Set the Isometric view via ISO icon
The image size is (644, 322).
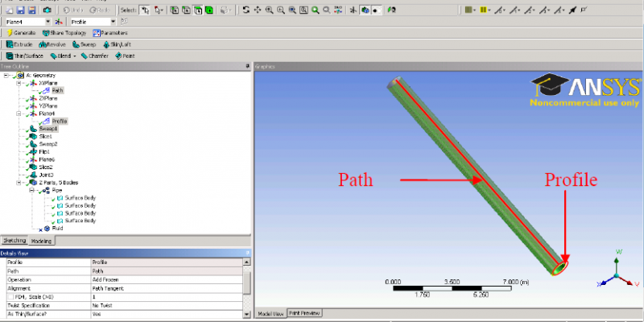point(338,10)
